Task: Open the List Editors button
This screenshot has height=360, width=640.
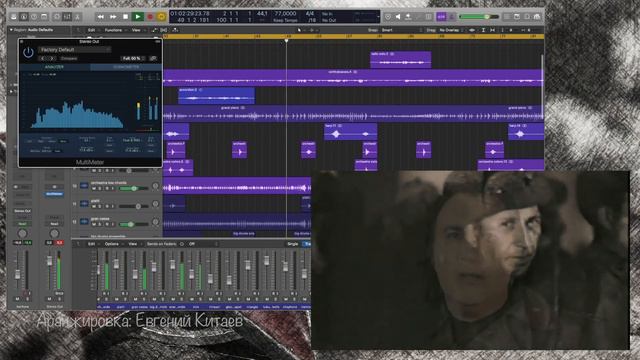Action: [x=507, y=17]
